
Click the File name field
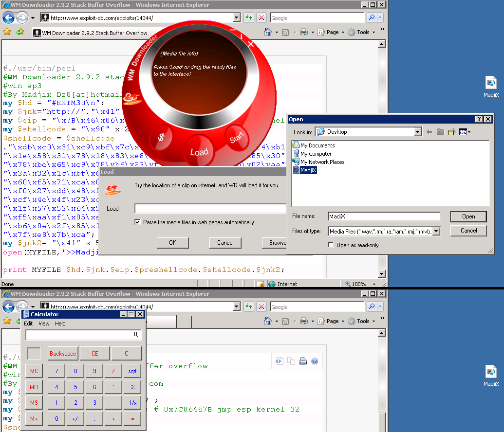tap(384, 216)
